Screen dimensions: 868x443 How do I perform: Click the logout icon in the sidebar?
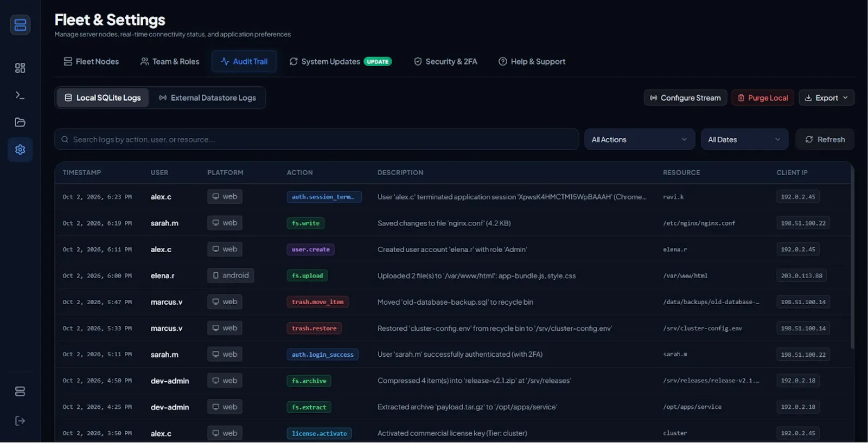coord(20,421)
